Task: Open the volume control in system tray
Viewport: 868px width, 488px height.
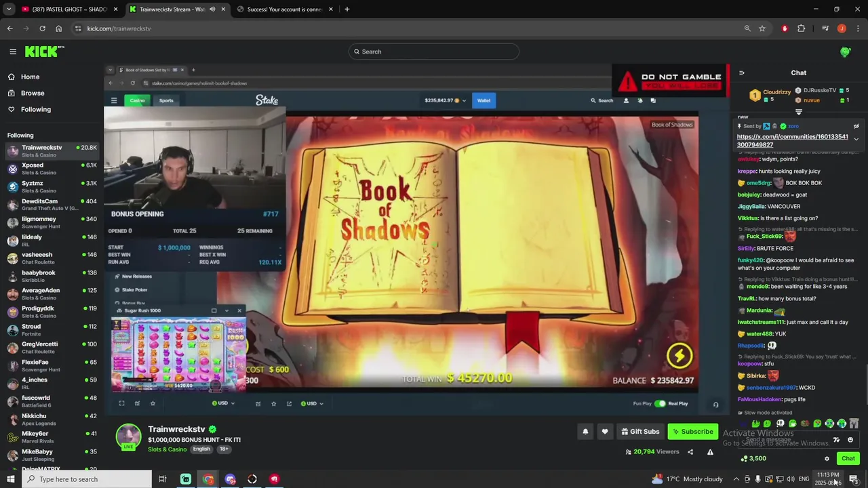Action: 791,479
